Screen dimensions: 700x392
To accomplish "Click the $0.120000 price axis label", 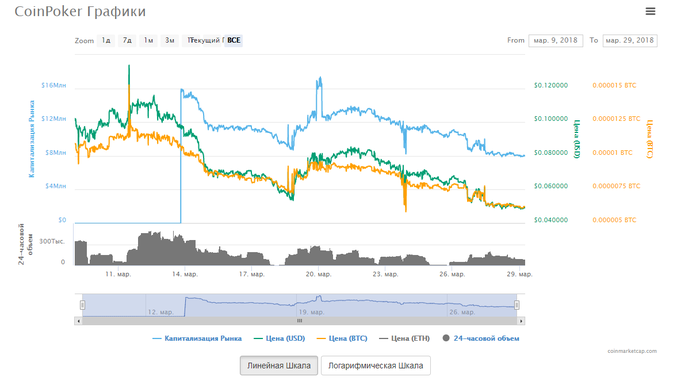I will pos(551,85).
